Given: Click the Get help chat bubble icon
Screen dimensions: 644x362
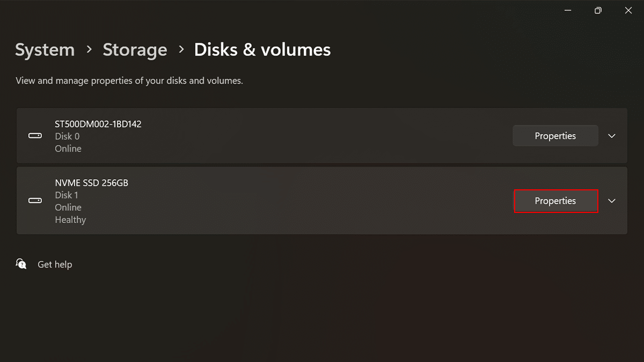Looking at the screenshot, I should pyautogui.click(x=21, y=264).
